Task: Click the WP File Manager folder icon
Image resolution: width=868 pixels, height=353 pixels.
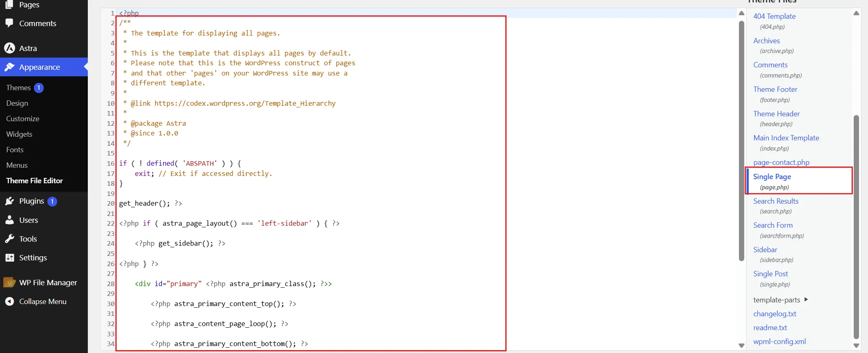Action: click(x=9, y=282)
